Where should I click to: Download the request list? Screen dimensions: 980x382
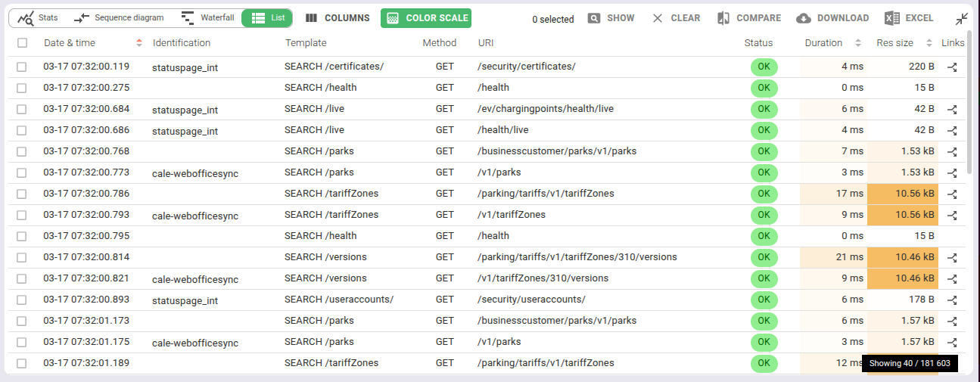pyautogui.click(x=832, y=18)
